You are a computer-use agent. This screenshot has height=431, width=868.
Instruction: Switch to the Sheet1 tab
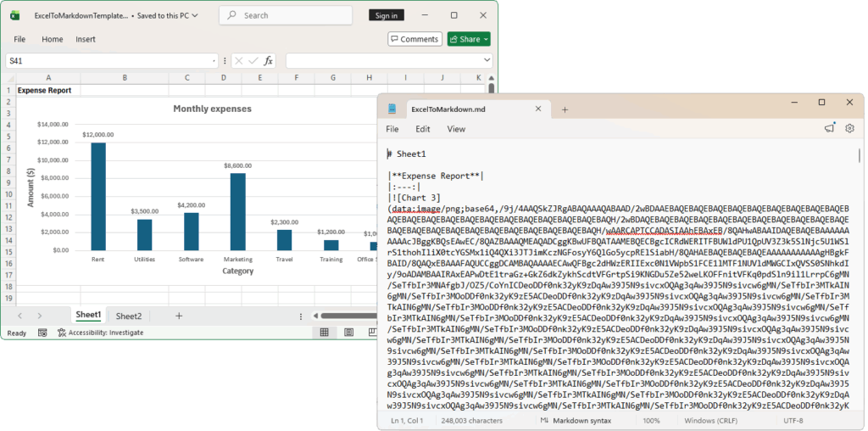pyautogui.click(x=88, y=316)
